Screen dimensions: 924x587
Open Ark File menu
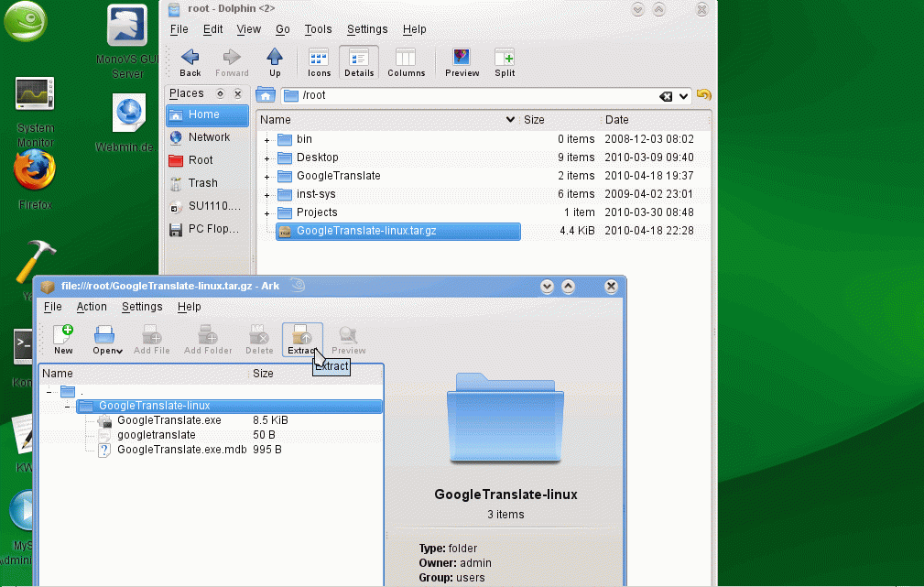pyautogui.click(x=52, y=307)
